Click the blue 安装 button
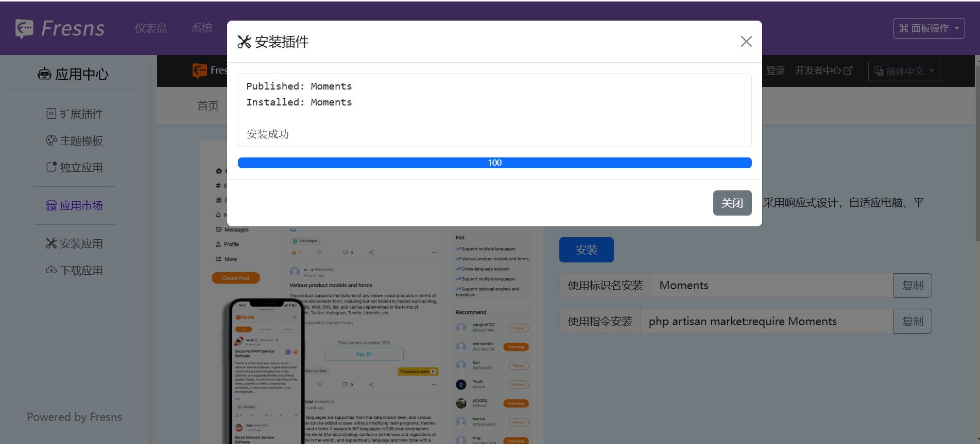This screenshot has height=444, width=980. [x=586, y=250]
